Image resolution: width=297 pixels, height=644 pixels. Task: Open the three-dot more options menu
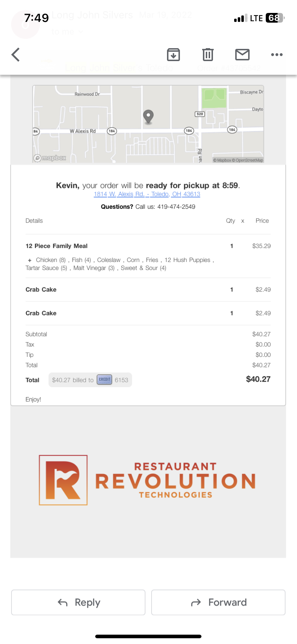tap(277, 55)
